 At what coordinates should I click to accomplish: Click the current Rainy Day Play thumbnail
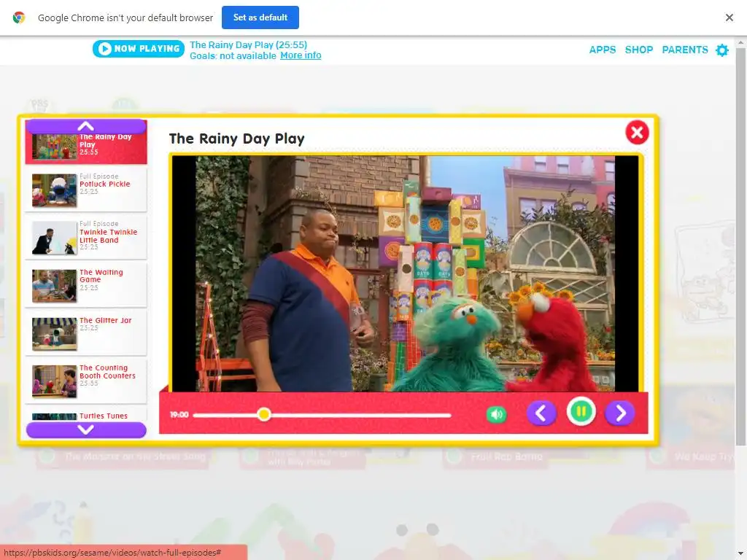(54, 147)
